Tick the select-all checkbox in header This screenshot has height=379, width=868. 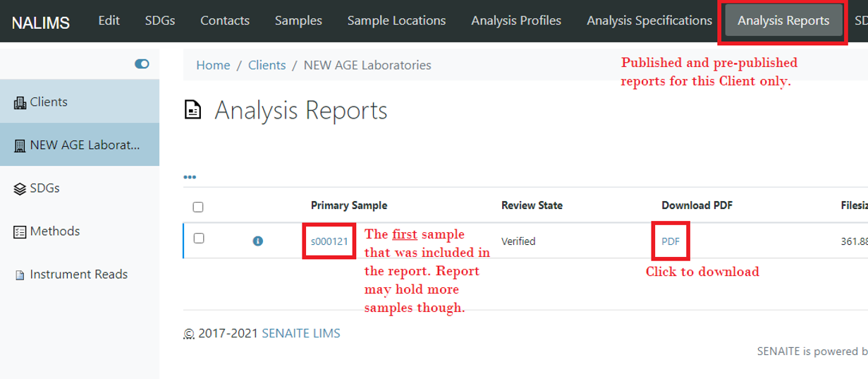(x=198, y=207)
